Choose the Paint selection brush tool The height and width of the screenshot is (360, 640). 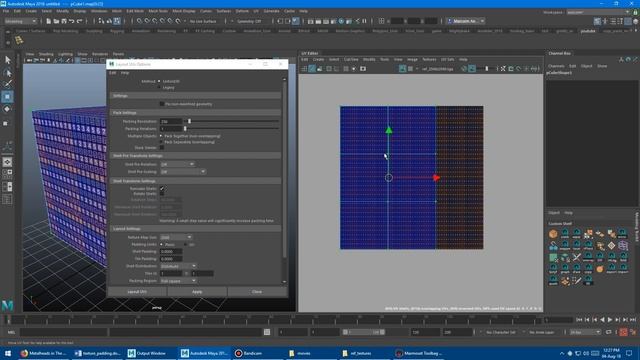[7, 84]
